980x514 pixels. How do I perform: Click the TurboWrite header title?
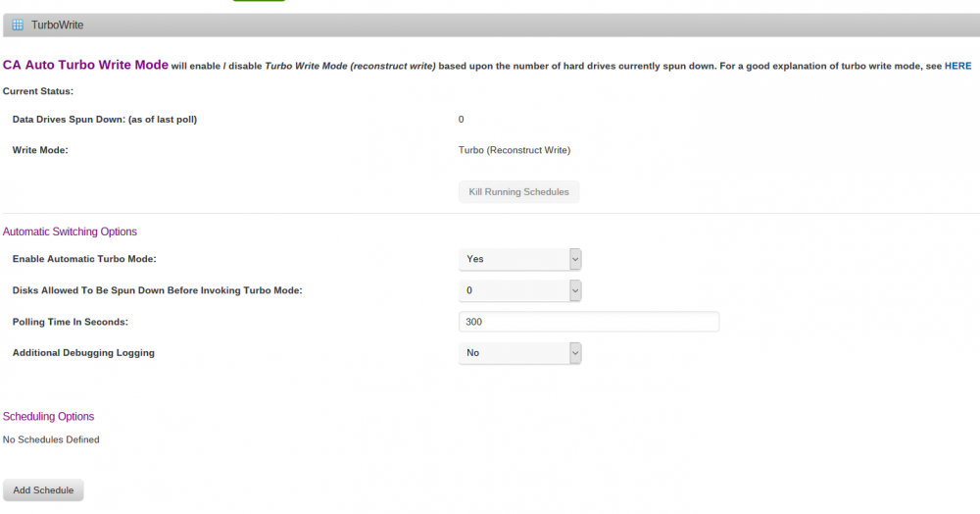coord(58,25)
